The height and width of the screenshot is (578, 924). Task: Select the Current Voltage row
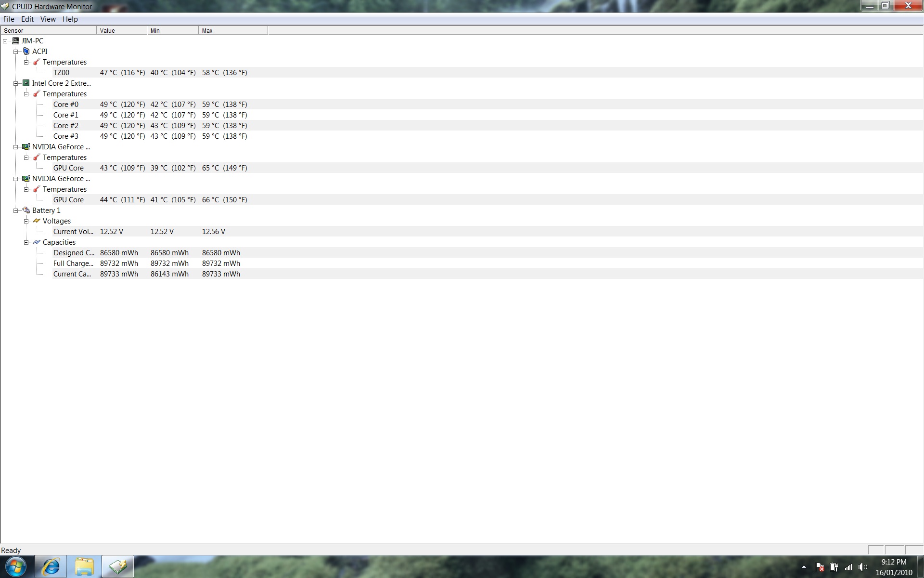pos(488,232)
